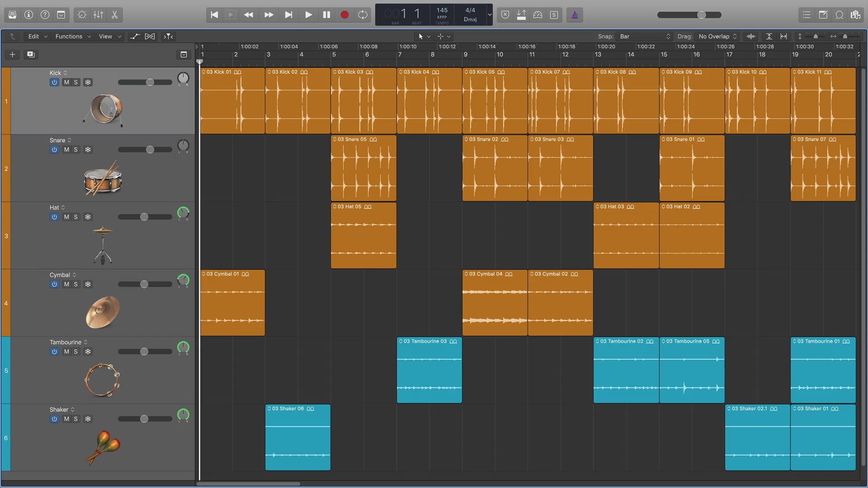Click the Tuner icon
The width and height of the screenshot is (868, 488).
pos(538,15)
